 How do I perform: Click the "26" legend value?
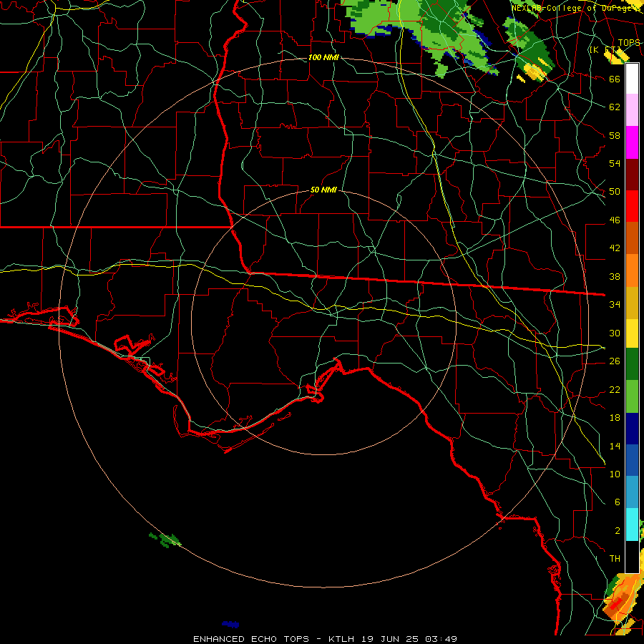pyautogui.click(x=615, y=361)
